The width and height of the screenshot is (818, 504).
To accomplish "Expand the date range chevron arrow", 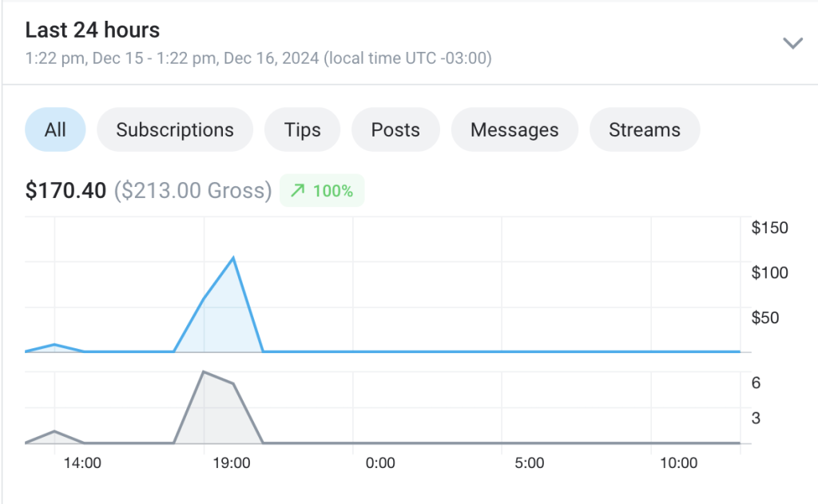I will coord(792,43).
